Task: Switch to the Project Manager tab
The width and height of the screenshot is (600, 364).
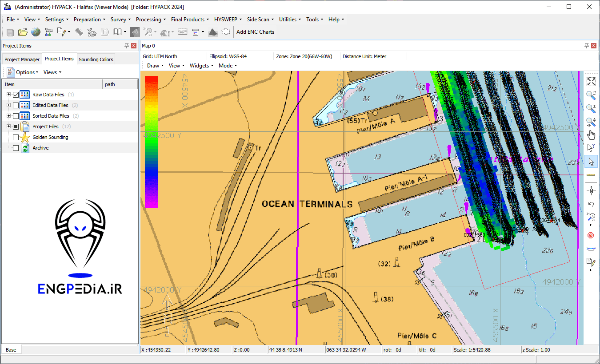Action: click(22, 59)
